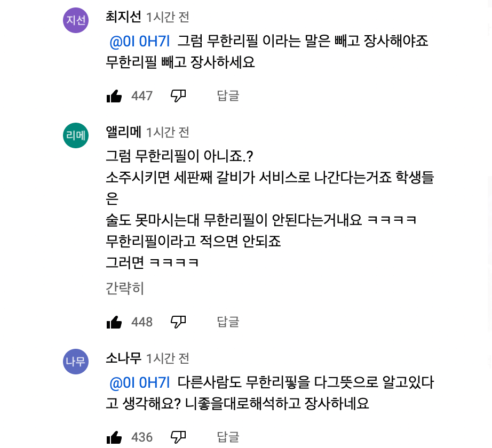Click 소나무's 1시간 전 timestamp
The image size is (492, 448).
click(x=167, y=358)
